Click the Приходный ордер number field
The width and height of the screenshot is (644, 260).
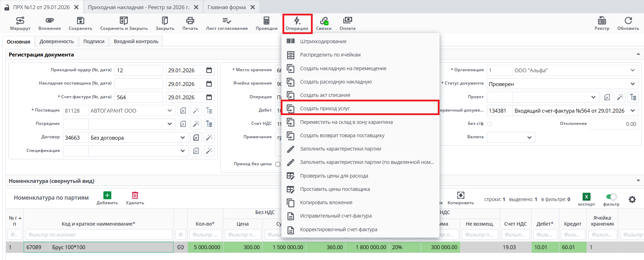[139, 70]
